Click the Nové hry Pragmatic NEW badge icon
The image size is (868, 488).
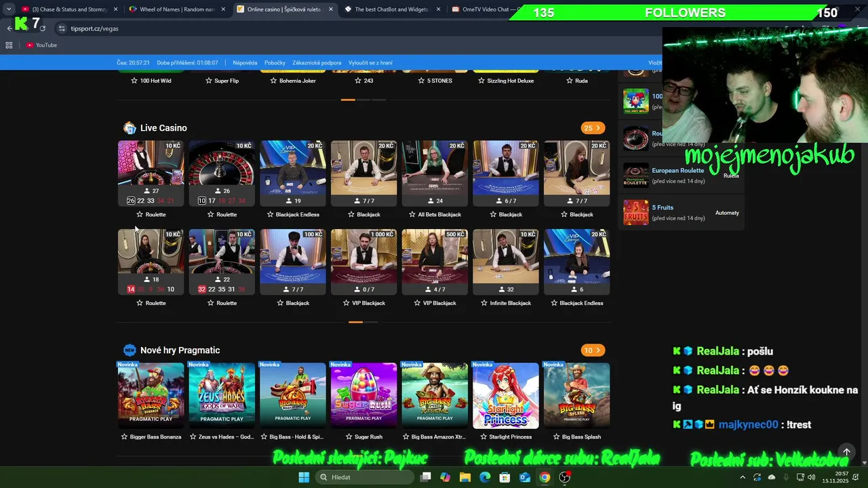point(130,350)
